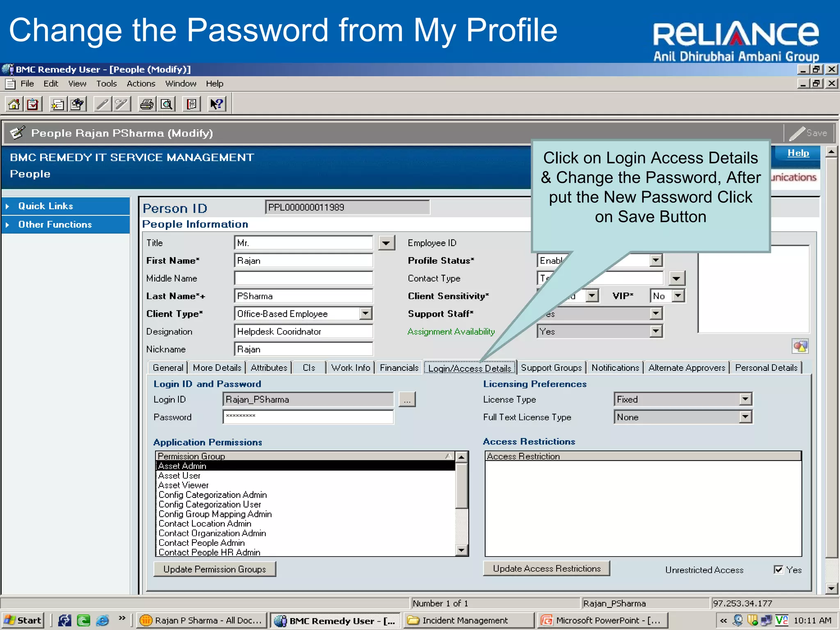
Task: Open the Actions menu
Action: (141, 84)
